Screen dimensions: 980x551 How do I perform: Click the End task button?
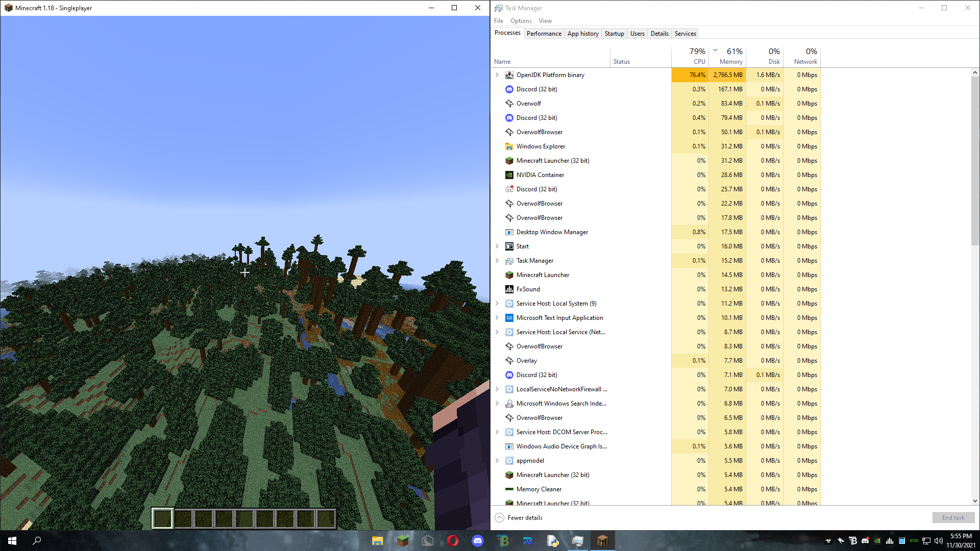pyautogui.click(x=953, y=518)
